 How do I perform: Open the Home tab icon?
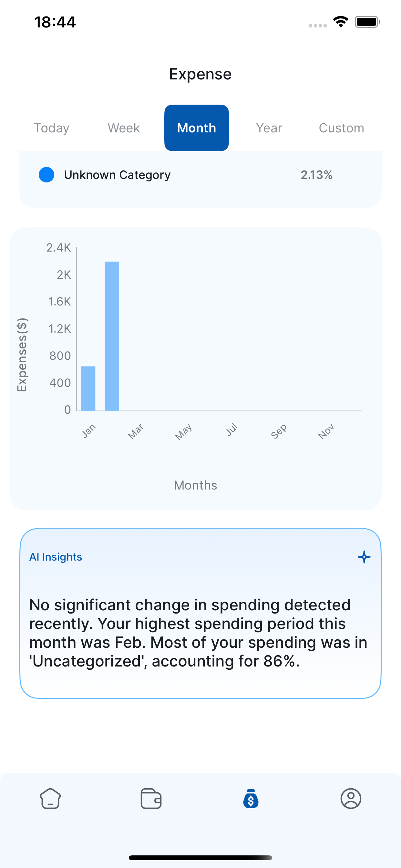point(50,798)
